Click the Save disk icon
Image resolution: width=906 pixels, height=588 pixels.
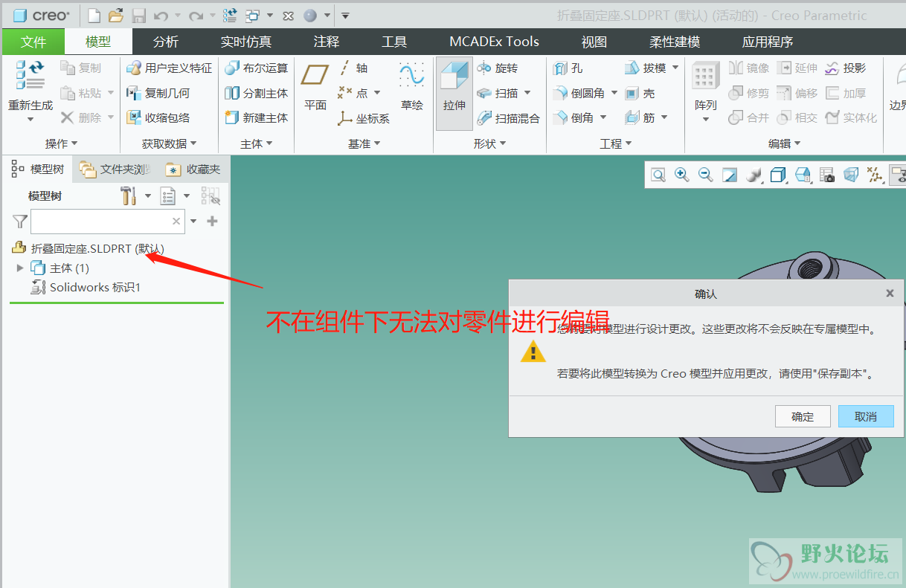(x=138, y=15)
